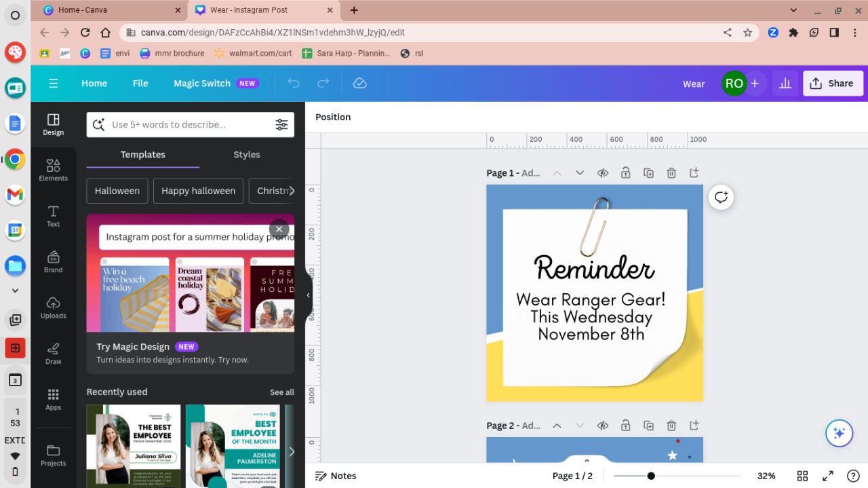Toggle the browser side panel icon
This screenshot has height=488, width=868.
tap(835, 32)
